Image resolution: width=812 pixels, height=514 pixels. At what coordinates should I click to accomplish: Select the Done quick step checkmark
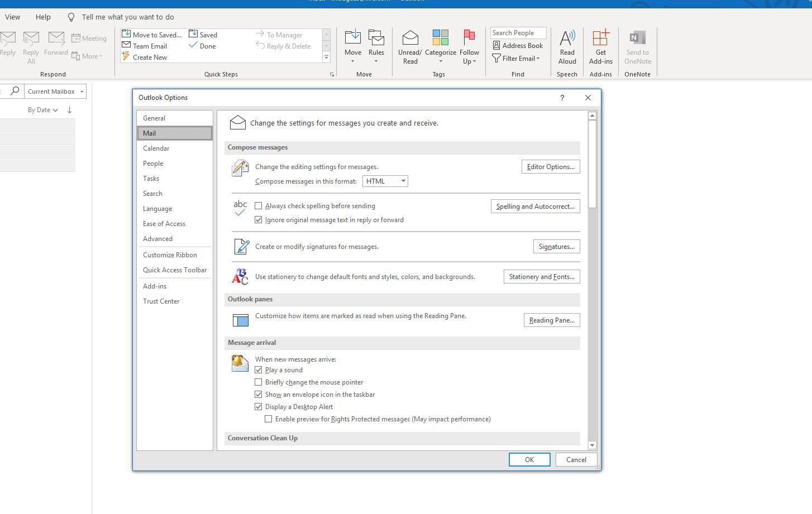[x=193, y=45]
